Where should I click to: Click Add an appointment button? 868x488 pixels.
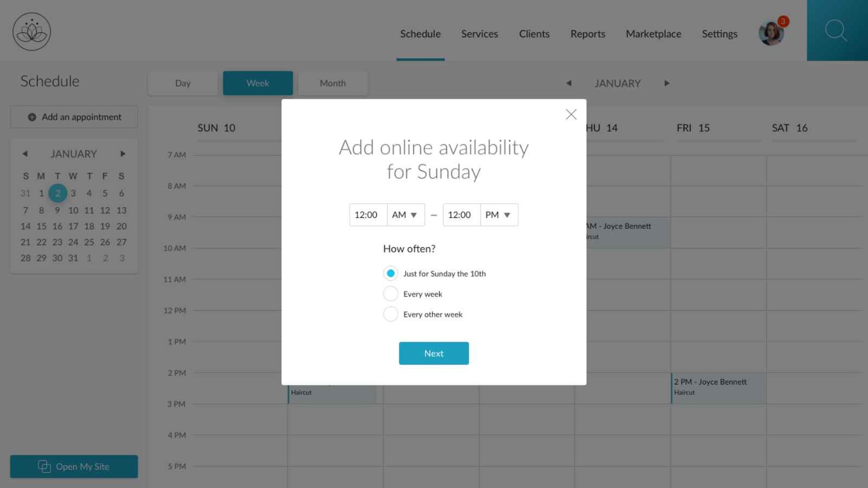coord(74,117)
